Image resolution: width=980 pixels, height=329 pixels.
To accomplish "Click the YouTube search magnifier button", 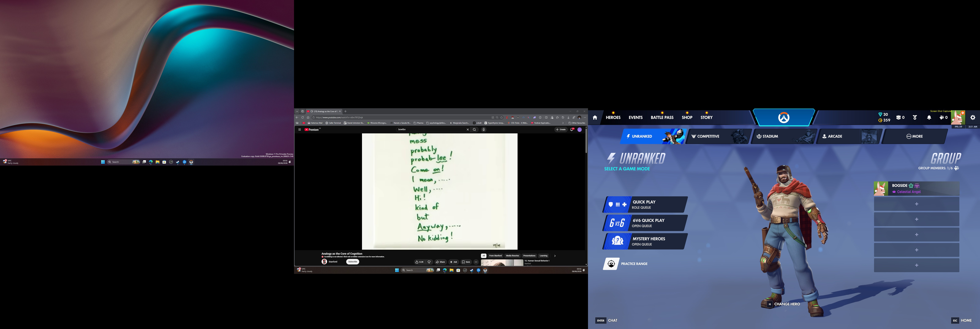I will pyautogui.click(x=474, y=129).
